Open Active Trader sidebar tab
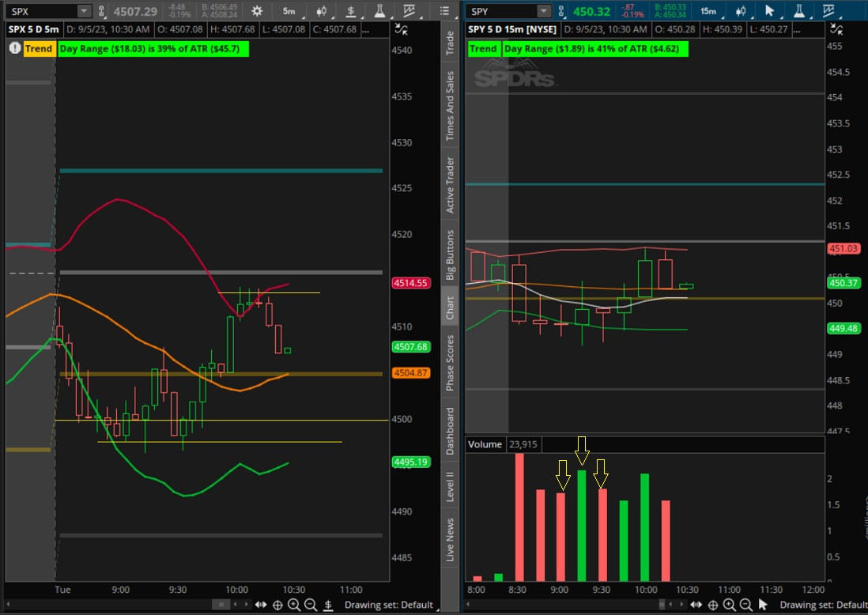This screenshot has width=868, height=615. [x=450, y=186]
